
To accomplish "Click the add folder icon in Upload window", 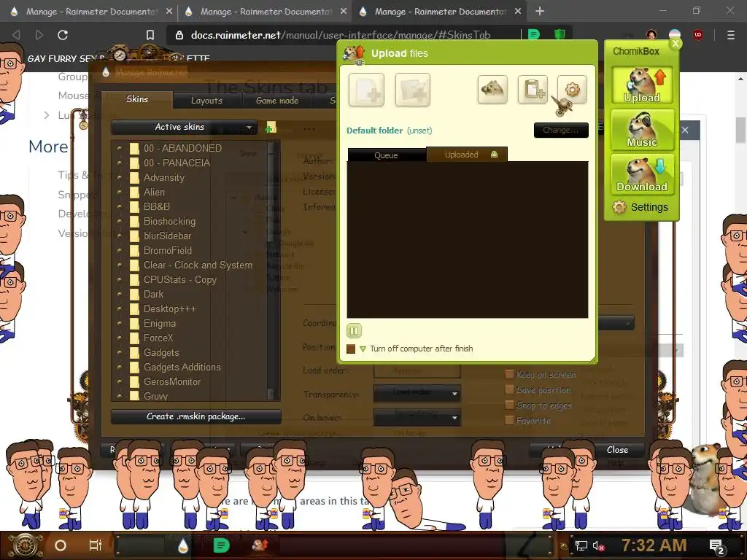I will click(x=413, y=90).
